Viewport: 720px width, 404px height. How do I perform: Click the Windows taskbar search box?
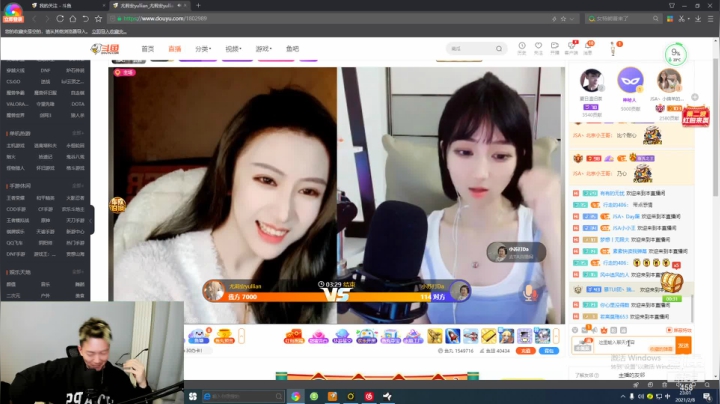click(x=243, y=396)
